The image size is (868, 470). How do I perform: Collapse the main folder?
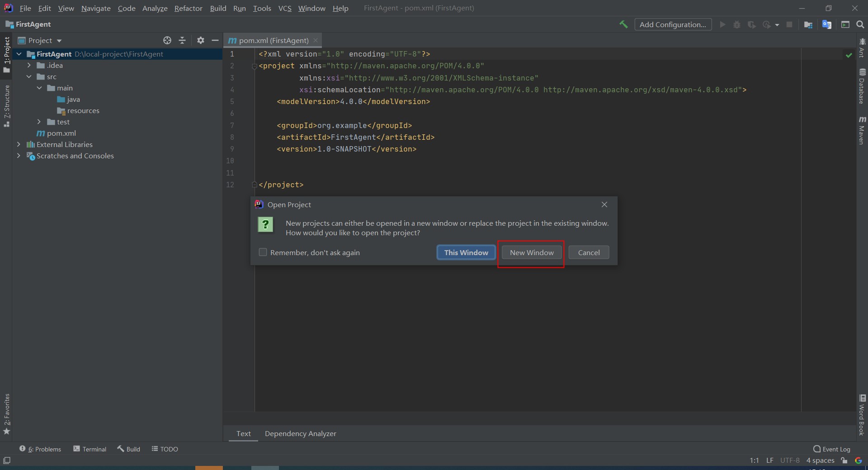coord(39,88)
